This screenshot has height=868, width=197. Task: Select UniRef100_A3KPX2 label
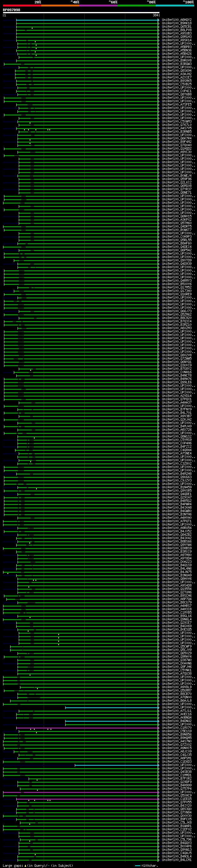(x=177, y=220)
